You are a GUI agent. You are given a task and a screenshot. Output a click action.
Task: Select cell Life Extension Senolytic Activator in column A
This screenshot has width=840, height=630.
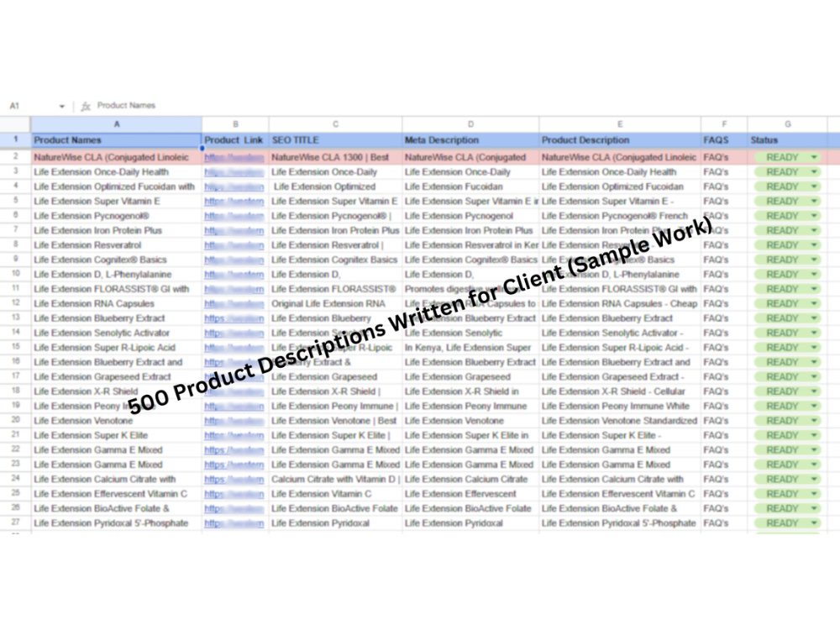(116, 333)
